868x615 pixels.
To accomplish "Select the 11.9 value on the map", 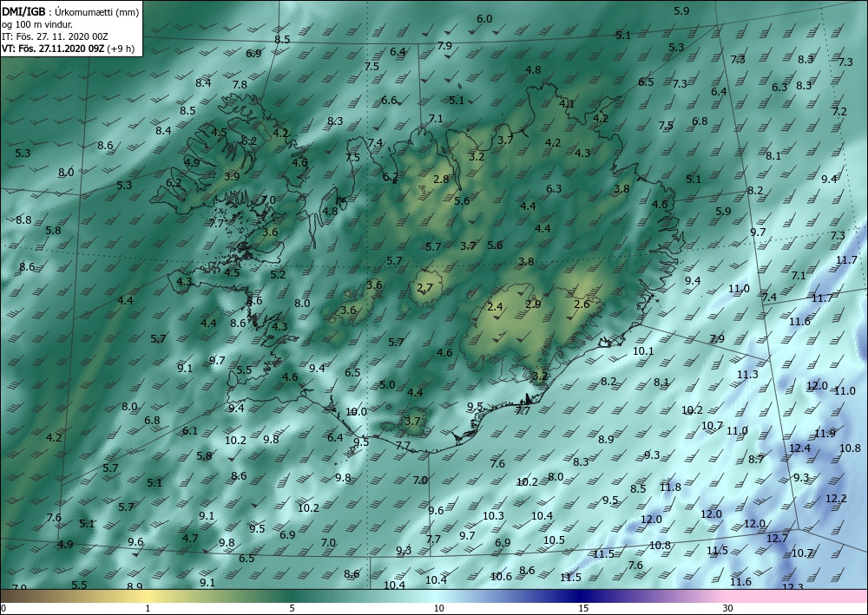I will 825,433.
